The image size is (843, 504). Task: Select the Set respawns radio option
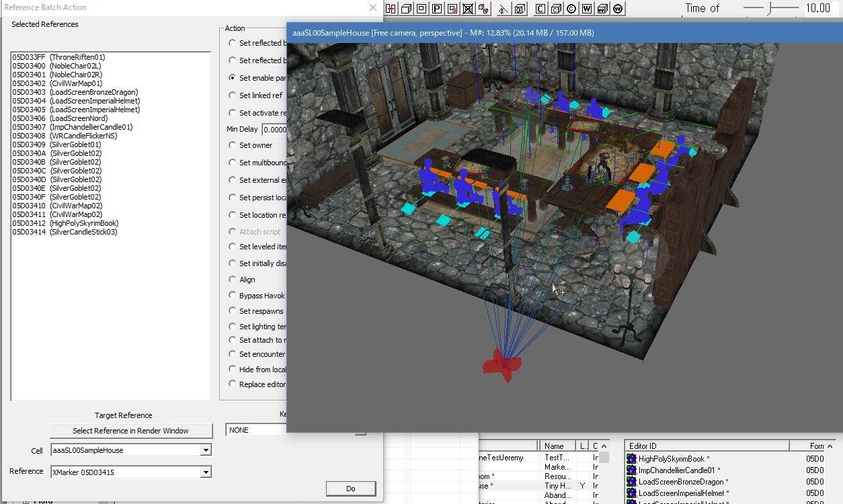[233, 311]
